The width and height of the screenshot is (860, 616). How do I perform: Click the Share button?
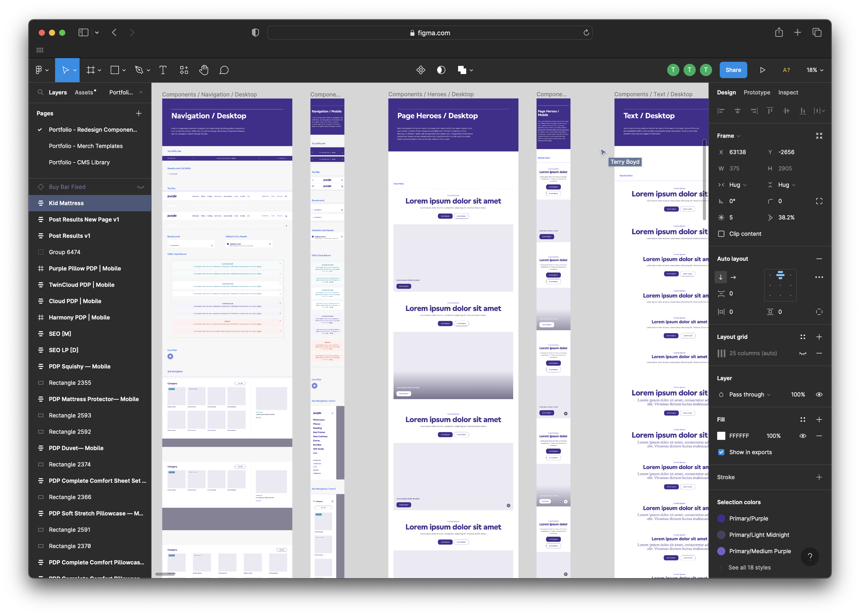point(733,70)
